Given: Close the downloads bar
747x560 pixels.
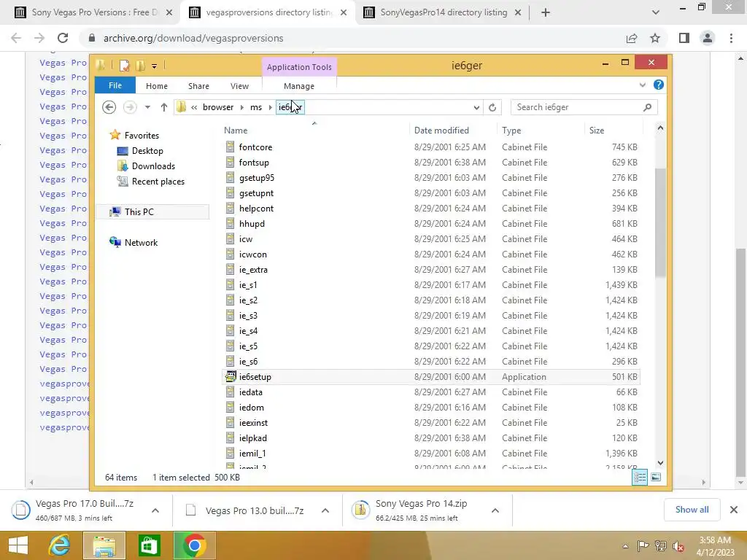Looking at the screenshot, I should coord(734,510).
